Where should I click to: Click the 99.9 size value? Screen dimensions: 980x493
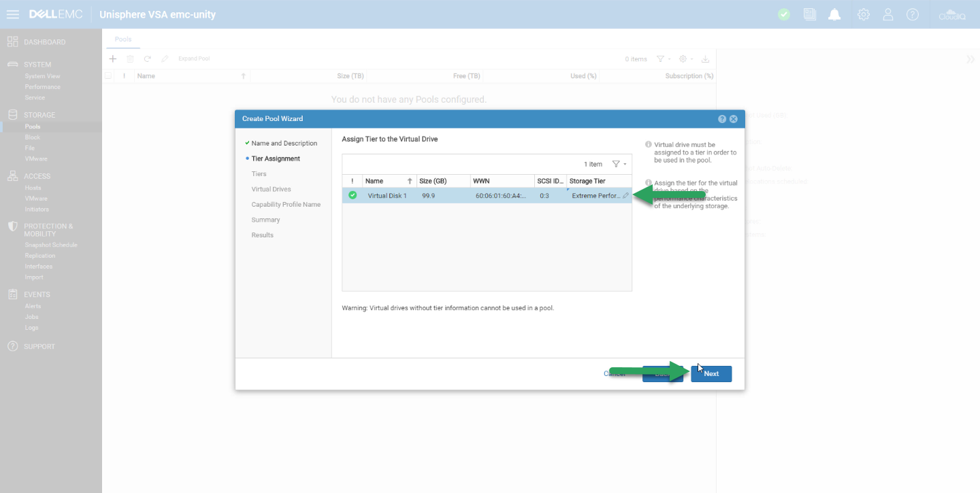pos(428,196)
